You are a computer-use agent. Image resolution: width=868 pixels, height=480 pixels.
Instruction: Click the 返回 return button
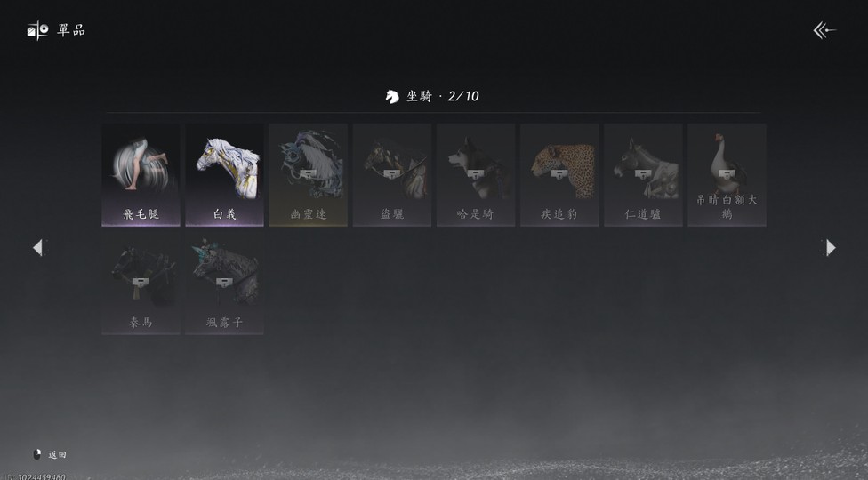coord(50,454)
